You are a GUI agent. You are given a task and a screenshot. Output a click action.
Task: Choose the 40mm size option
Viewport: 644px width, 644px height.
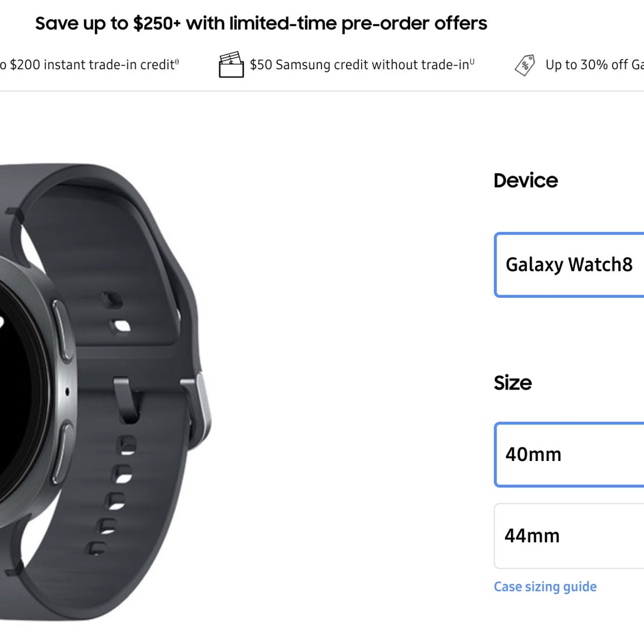point(569,455)
